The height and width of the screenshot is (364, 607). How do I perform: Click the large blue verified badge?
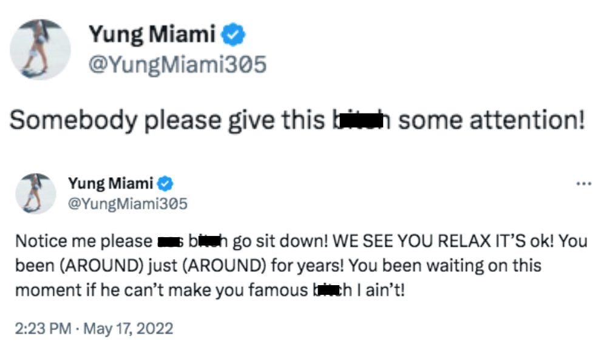(x=234, y=35)
